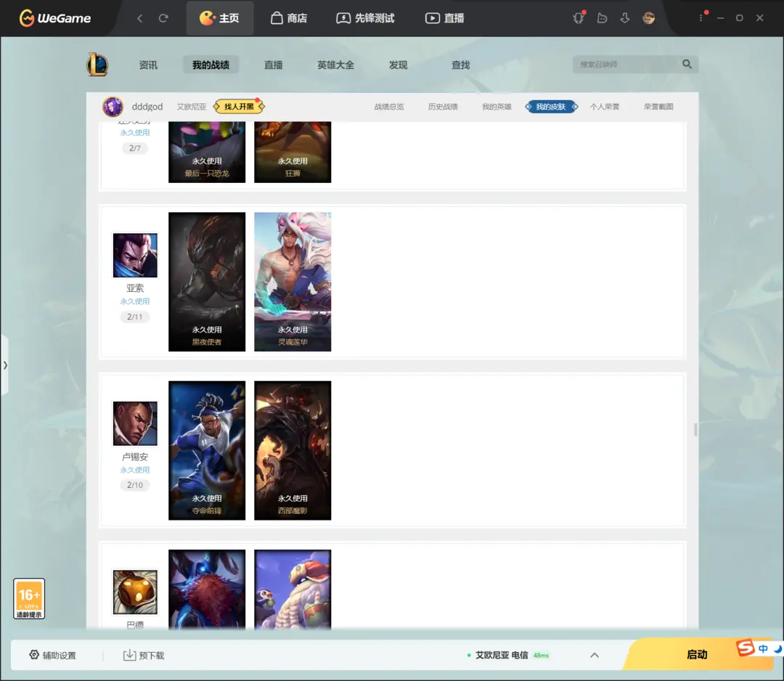Viewport: 784px width, 681px height.
Task: Open the 查找 search section
Action: coord(460,65)
